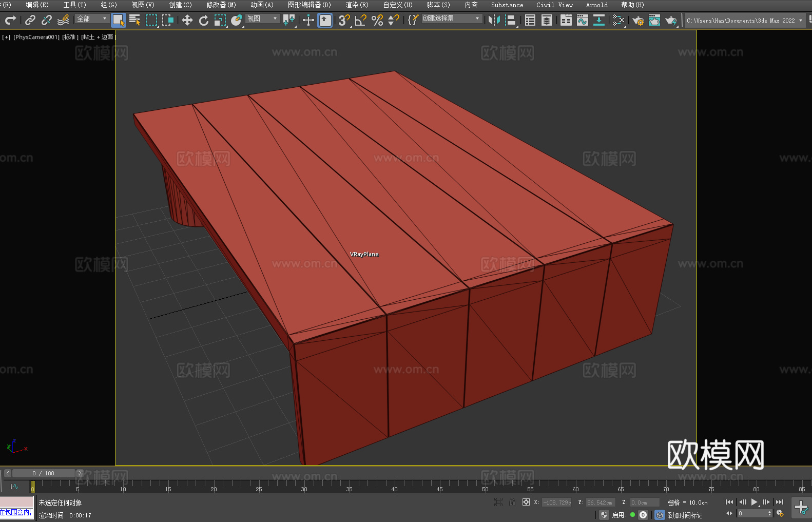812x522 pixels.
Task: Select the Move tool
Action: (x=187, y=20)
